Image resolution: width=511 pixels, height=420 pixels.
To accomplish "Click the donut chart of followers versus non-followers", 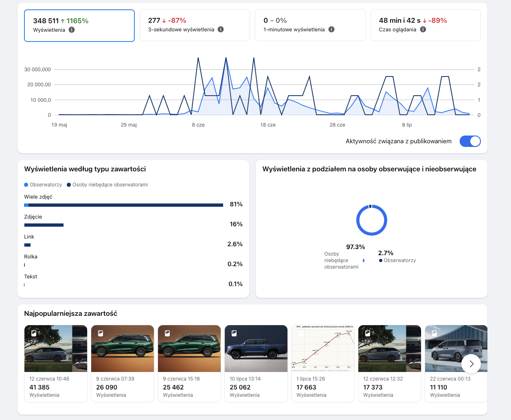I will pos(372,220).
